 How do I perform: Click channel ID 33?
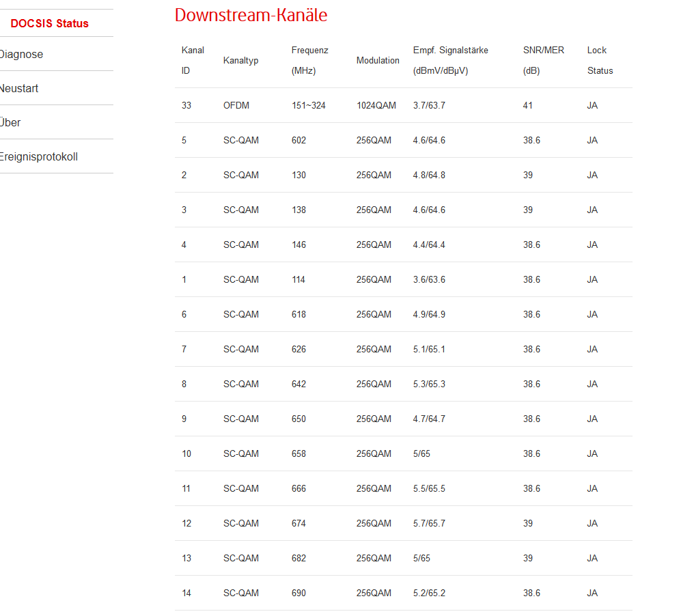[x=186, y=105]
